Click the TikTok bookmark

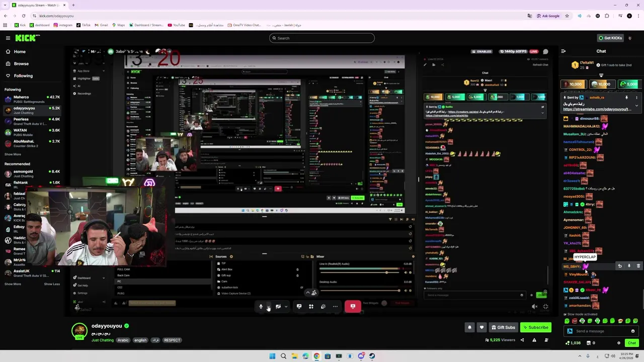click(84, 25)
